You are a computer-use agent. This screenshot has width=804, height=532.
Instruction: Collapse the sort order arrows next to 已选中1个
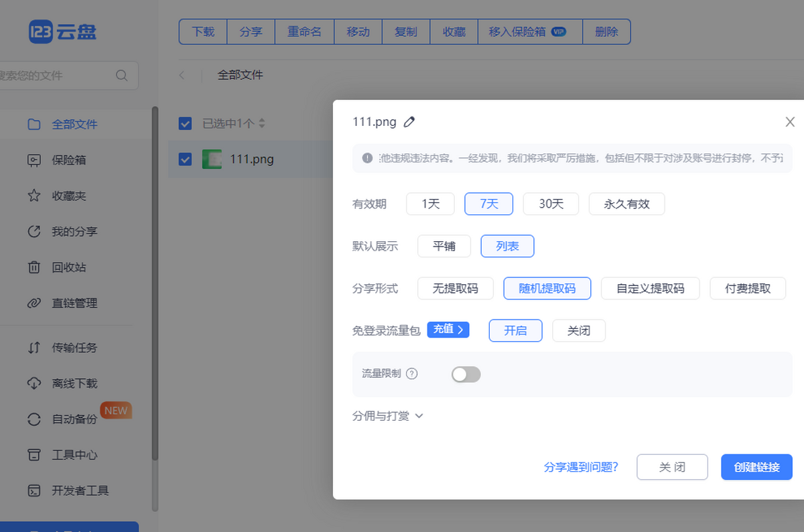pyautogui.click(x=261, y=123)
